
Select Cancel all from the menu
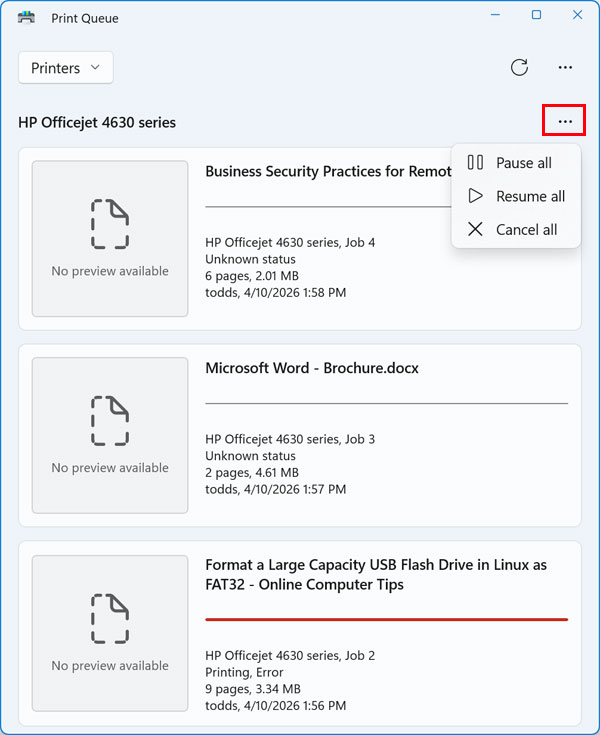point(516,230)
